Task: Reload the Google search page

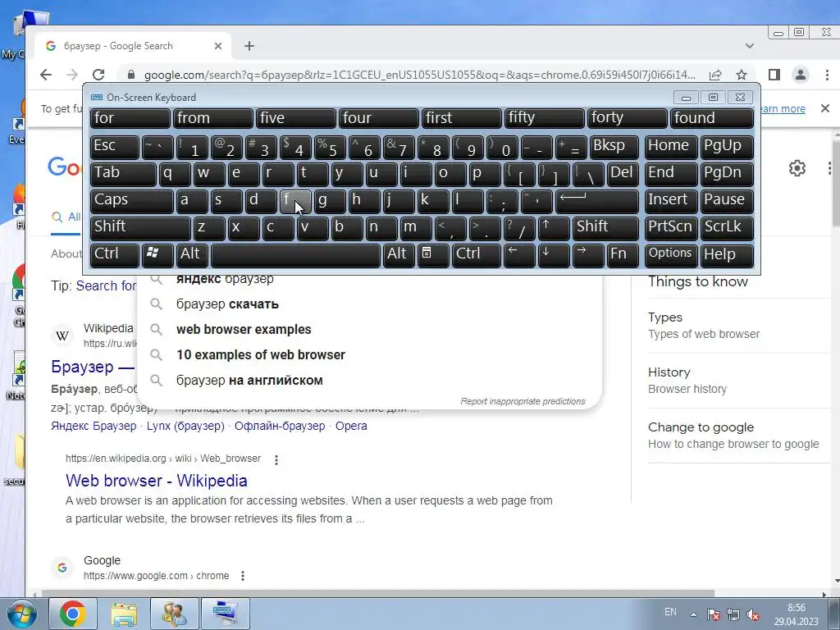Action: click(98, 75)
